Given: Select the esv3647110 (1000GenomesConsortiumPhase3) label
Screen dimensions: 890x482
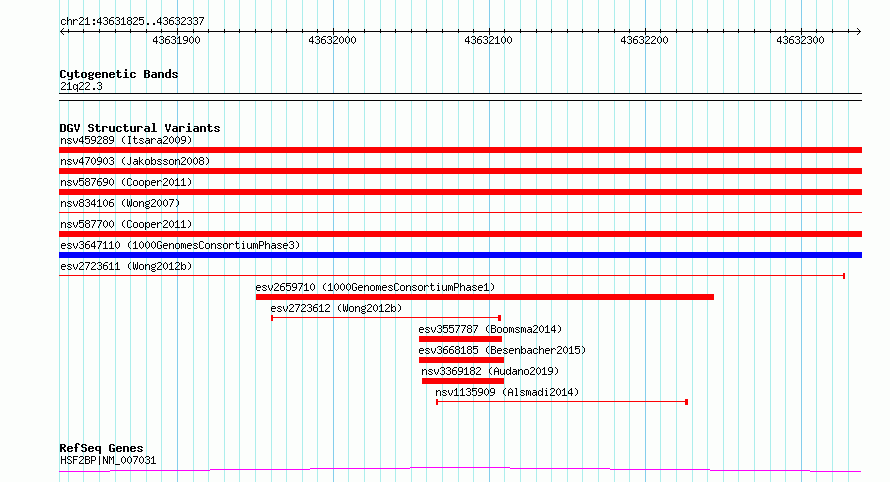Looking at the screenshot, I should (x=180, y=245).
